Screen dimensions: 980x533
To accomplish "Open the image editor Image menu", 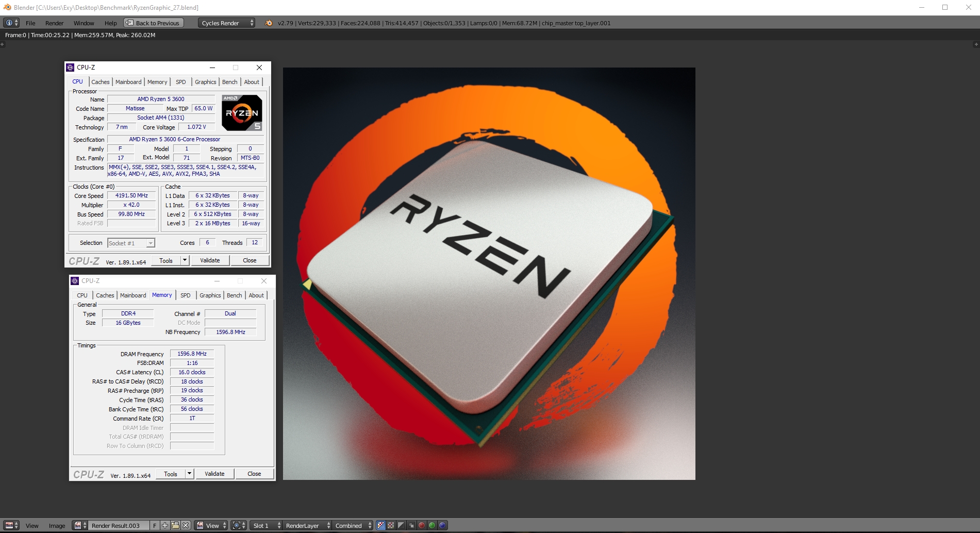I will click(57, 526).
